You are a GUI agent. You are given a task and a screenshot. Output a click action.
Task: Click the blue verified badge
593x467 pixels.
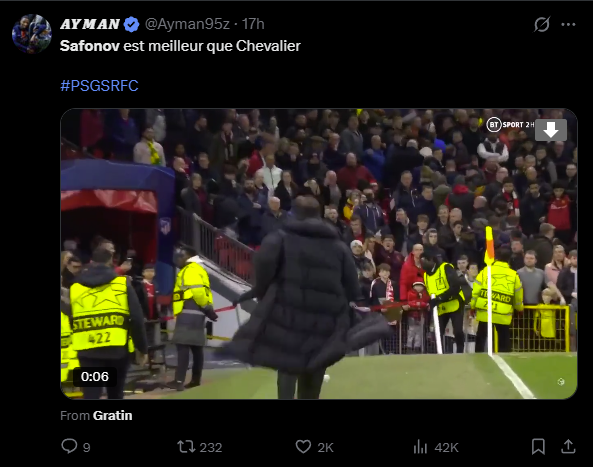point(132,25)
